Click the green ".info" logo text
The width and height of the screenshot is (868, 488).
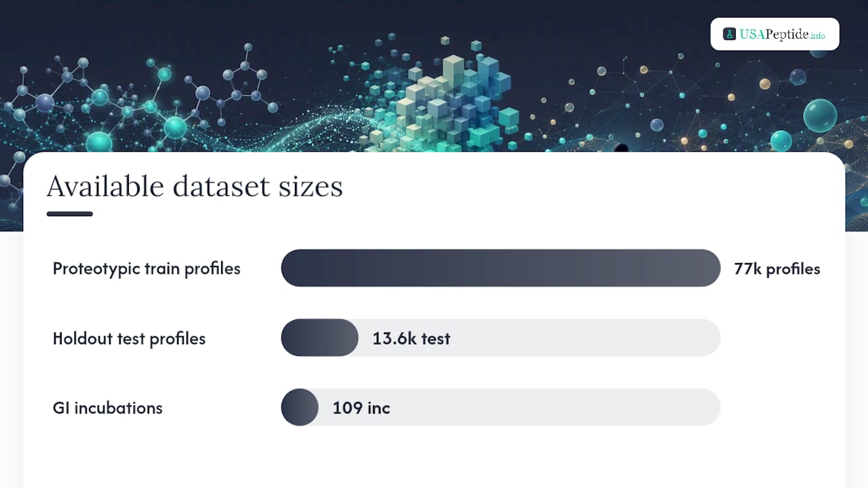[818, 35]
